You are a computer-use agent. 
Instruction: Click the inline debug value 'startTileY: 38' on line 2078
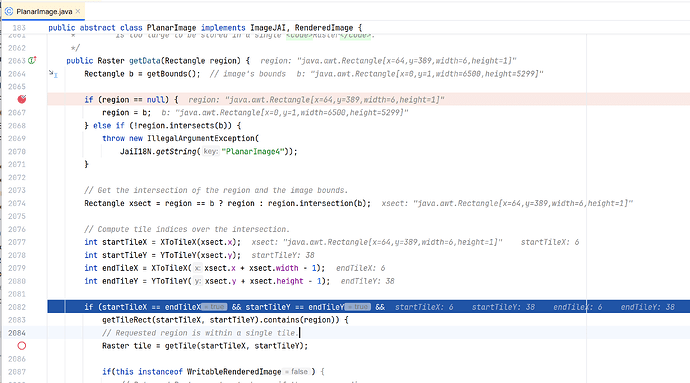(283, 255)
